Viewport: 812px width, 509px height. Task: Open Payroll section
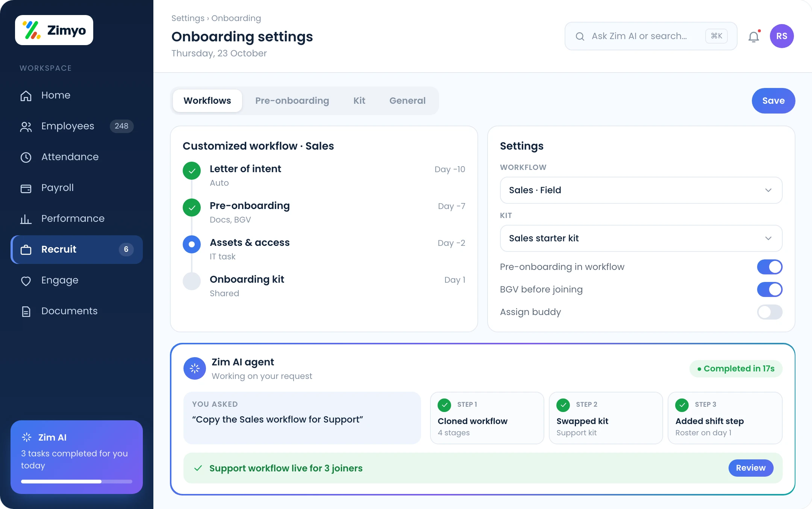tap(77, 188)
